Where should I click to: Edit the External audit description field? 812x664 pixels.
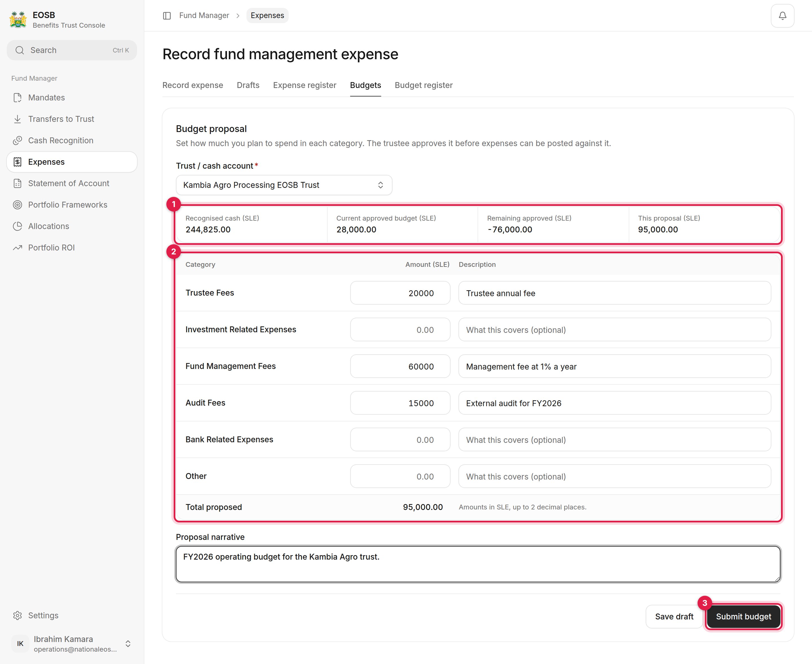615,403
